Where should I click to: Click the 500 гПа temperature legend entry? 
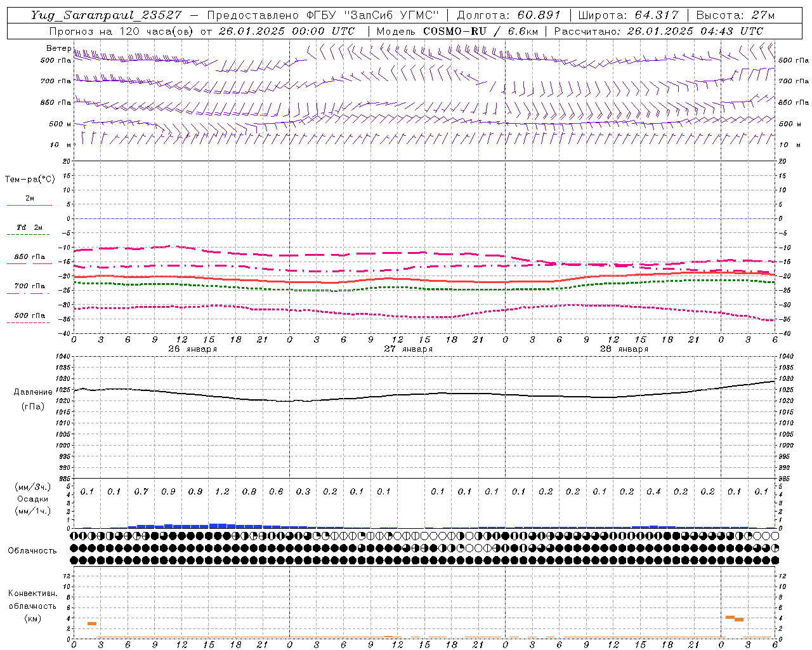(29, 315)
